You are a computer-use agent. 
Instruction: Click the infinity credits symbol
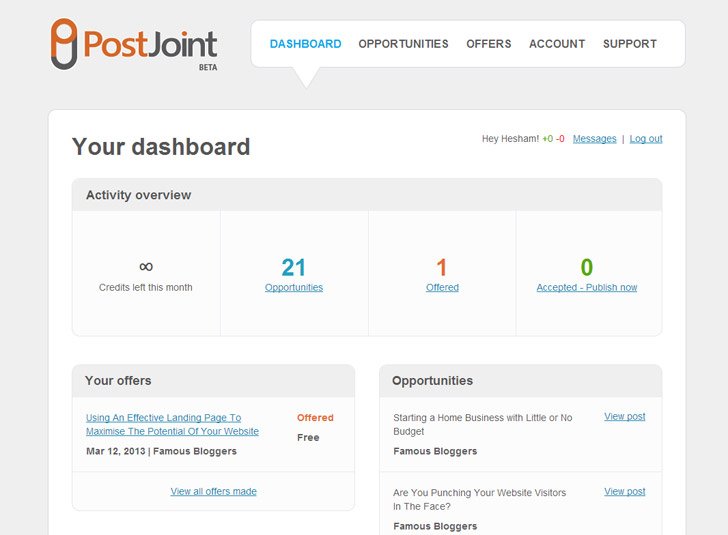(x=146, y=267)
